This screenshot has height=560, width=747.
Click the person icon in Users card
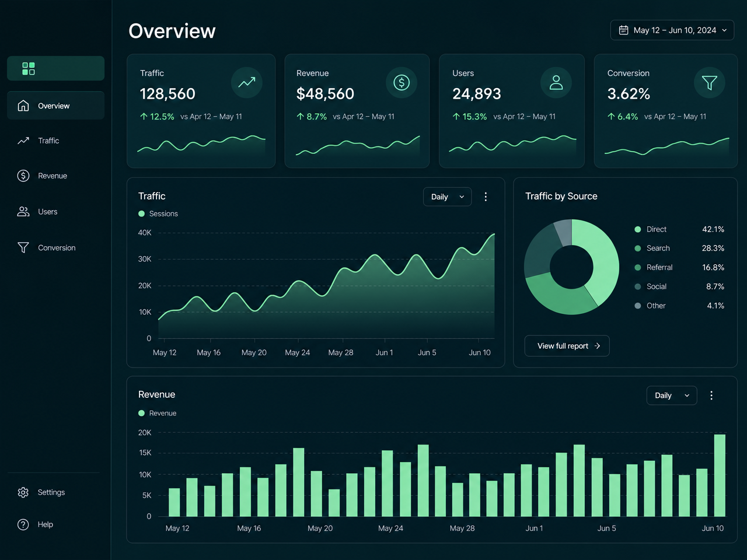pyautogui.click(x=556, y=82)
